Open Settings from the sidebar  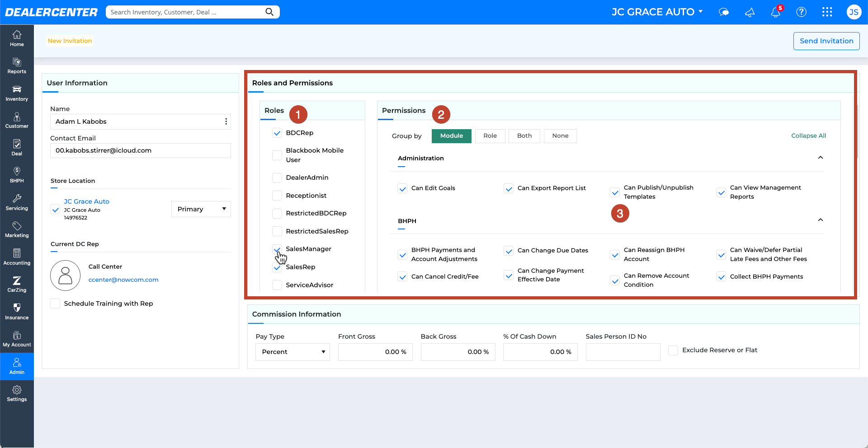[x=17, y=393]
